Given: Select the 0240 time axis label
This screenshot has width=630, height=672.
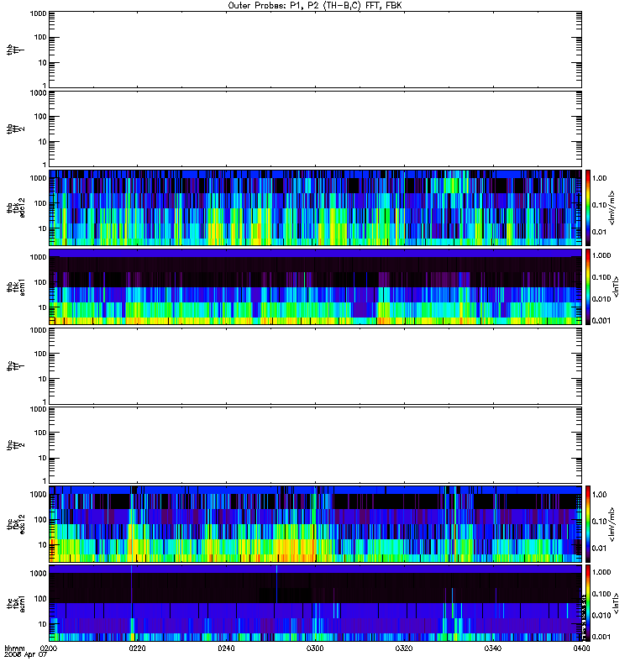Looking at the screenshot, I should [226, 648].
